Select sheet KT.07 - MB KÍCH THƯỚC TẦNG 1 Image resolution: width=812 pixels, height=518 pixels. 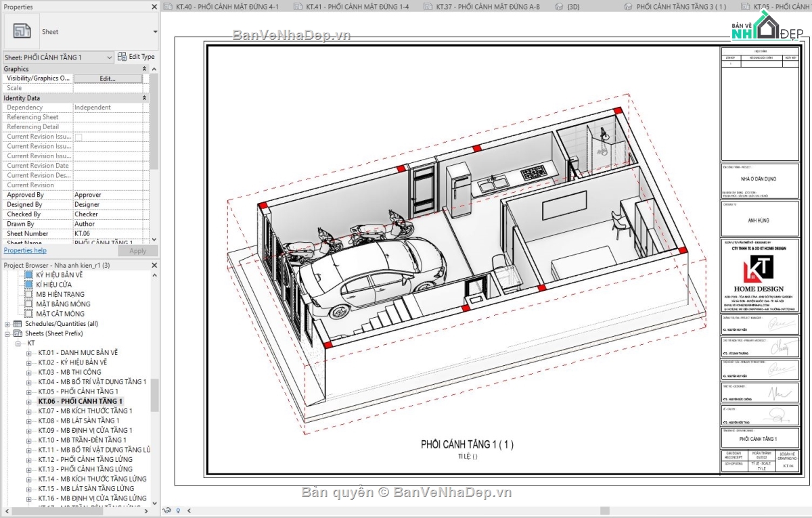85,411
